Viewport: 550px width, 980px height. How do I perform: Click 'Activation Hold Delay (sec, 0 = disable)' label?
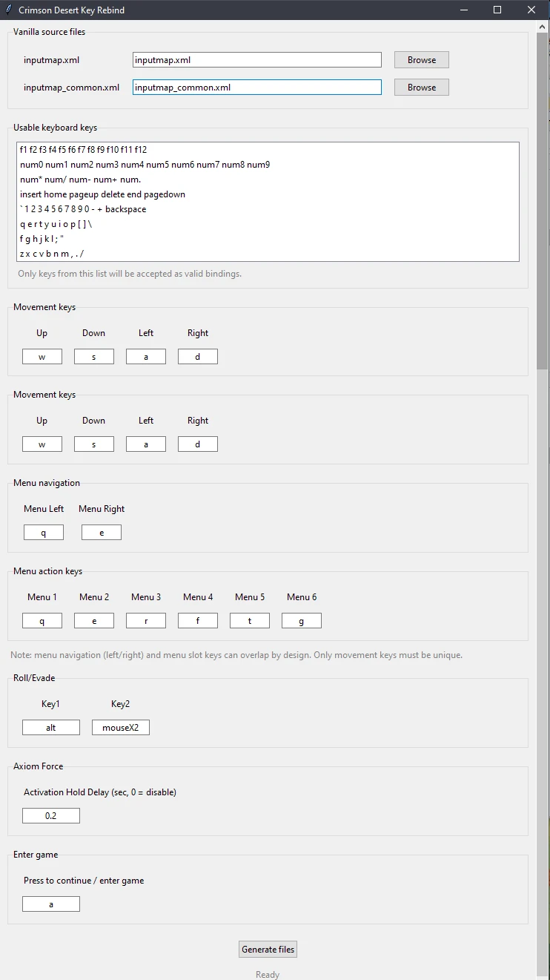coord(100,792)
